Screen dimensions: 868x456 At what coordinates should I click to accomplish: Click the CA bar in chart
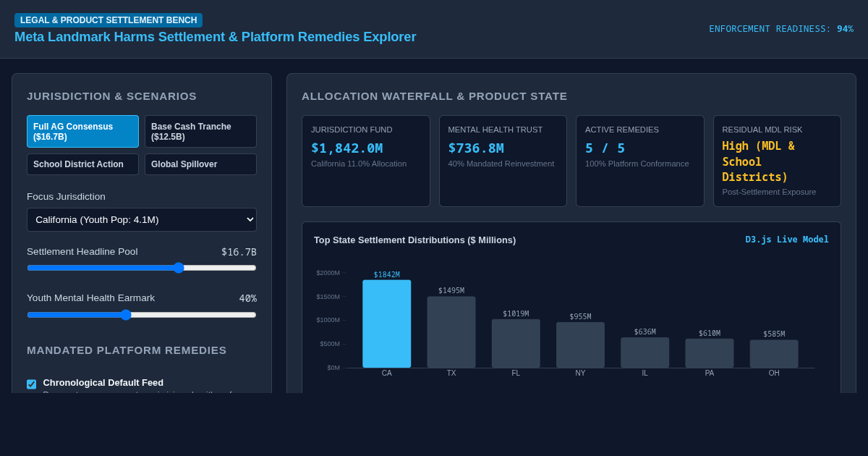(x=387, y=324)
